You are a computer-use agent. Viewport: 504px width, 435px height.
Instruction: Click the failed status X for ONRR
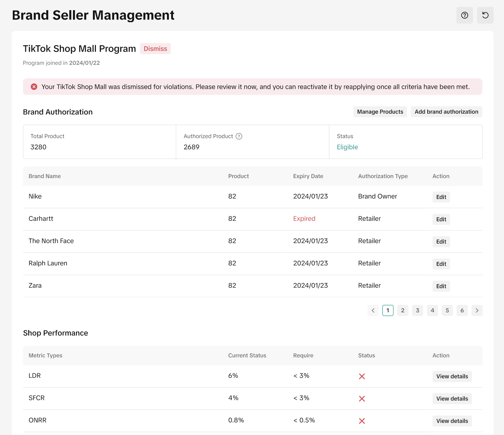pos(362,421)
